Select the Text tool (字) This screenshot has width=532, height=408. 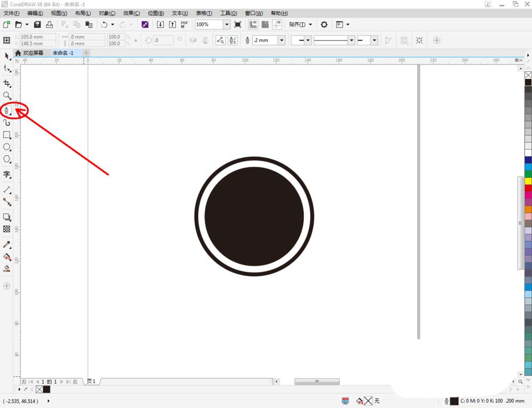click(x=7, y=174)
